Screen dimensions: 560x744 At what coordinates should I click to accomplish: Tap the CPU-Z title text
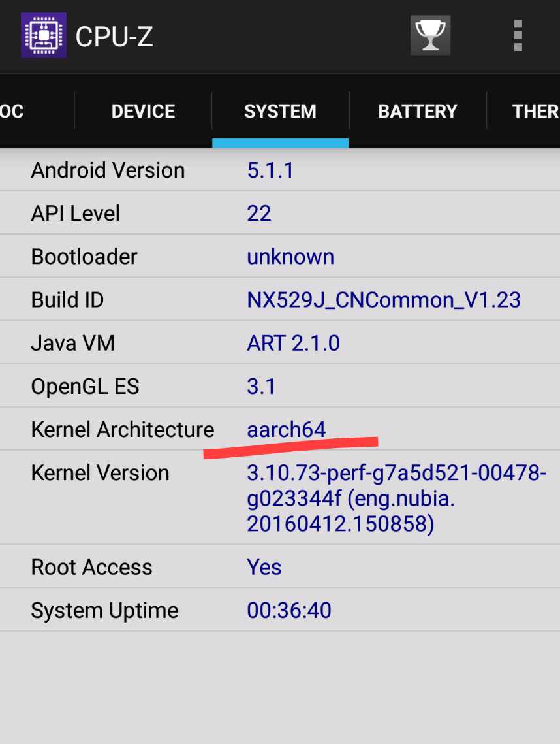pos(114,37)
